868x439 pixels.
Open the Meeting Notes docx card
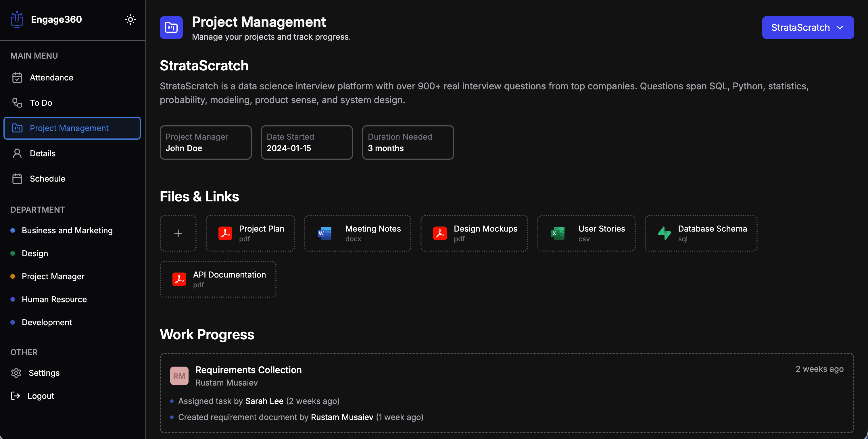coord(358,233)
